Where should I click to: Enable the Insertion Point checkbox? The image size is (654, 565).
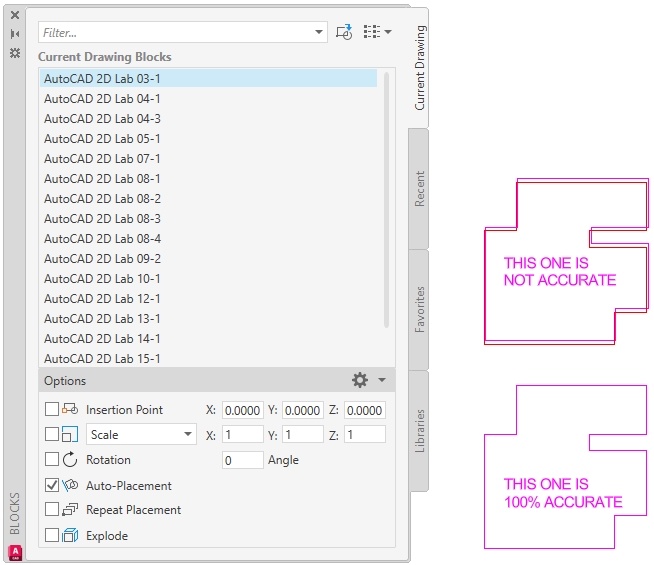52,409
